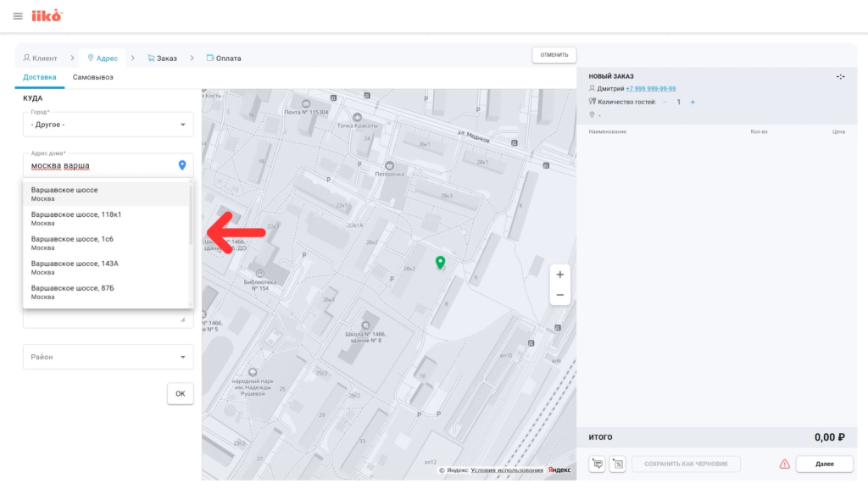Zoom in on the map

tap(559, 275)
